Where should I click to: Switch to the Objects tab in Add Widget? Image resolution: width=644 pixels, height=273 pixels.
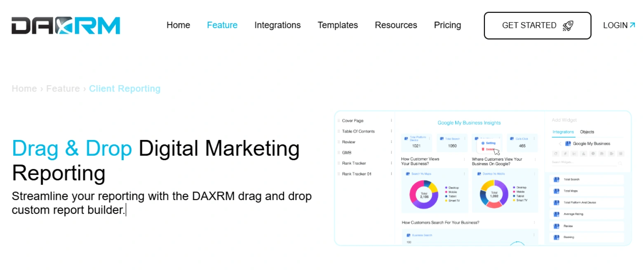[587, 132]
